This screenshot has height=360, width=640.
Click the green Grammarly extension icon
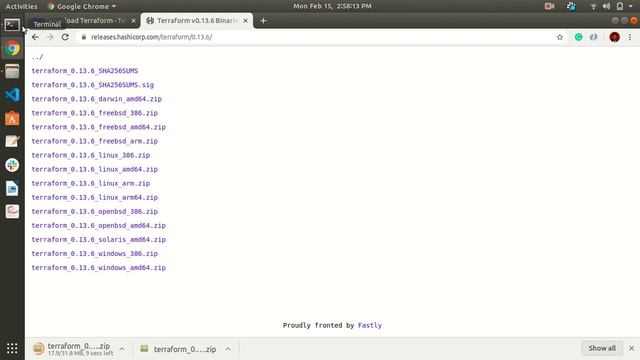click(578, 37)
